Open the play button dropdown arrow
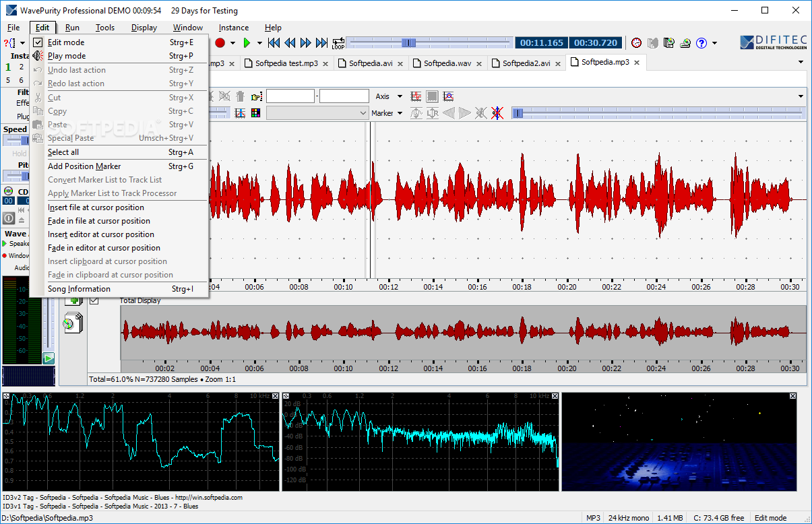This screenshot has width=812, height=524. [x=259, y=43]
